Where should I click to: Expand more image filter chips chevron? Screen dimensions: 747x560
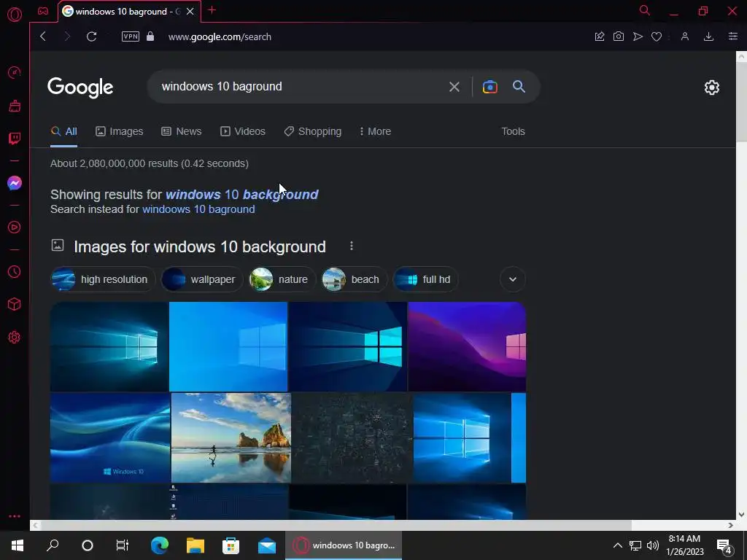tap(513, 279)
